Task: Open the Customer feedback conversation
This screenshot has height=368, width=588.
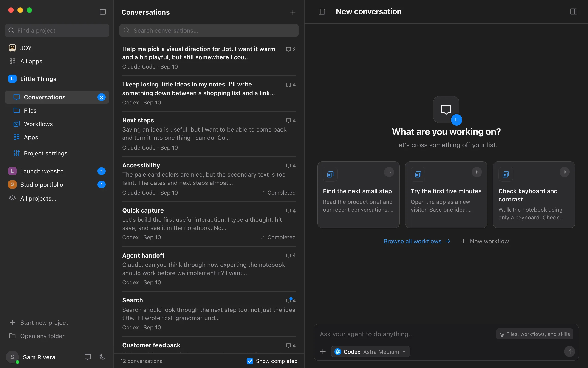Action: click(209, 345)
